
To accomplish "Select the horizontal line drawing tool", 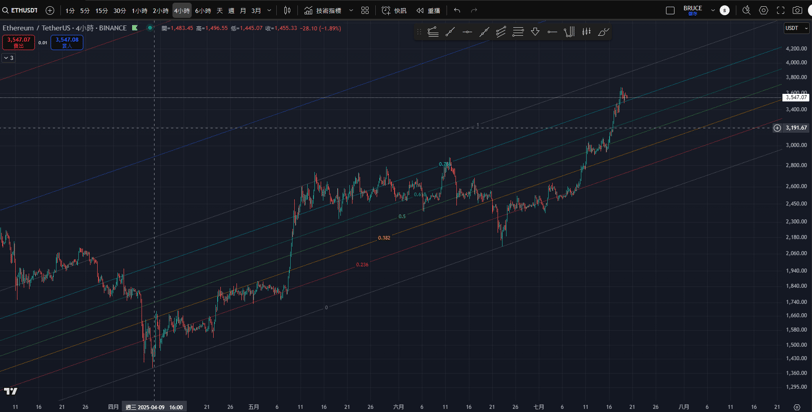I will pyautogui.click(x=467, y=32).
